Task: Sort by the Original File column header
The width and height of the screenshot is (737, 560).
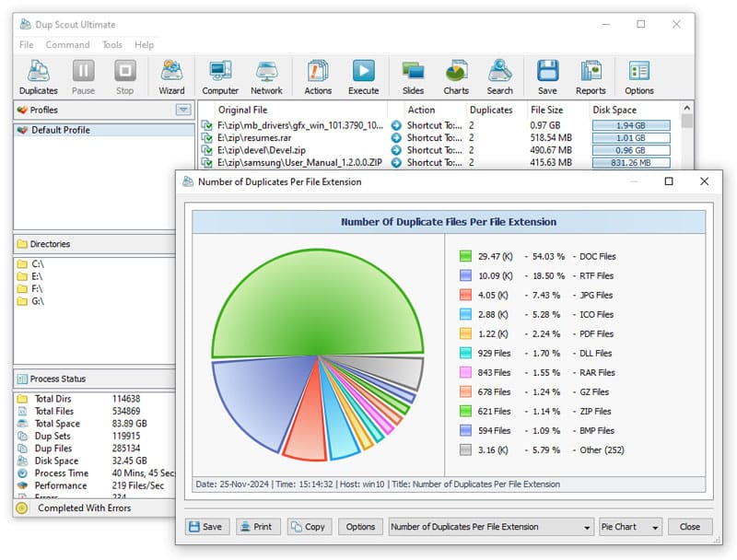Action: (x=301, y=110)
